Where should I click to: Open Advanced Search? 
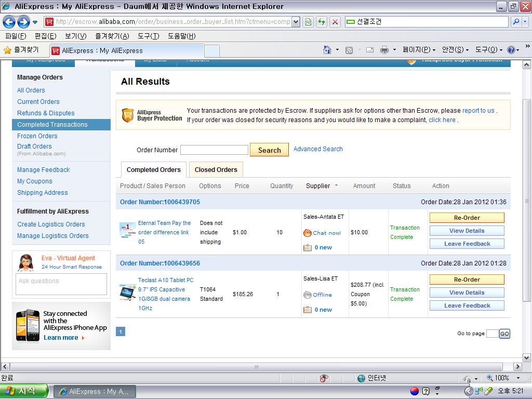318,149
